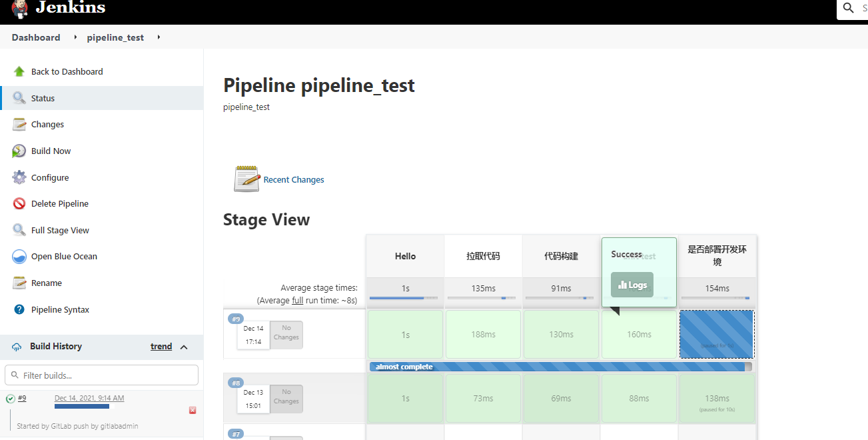Collapse the Build History panel chevron
The width and height of the screenshot is (868, 440).
click(185, 347)
